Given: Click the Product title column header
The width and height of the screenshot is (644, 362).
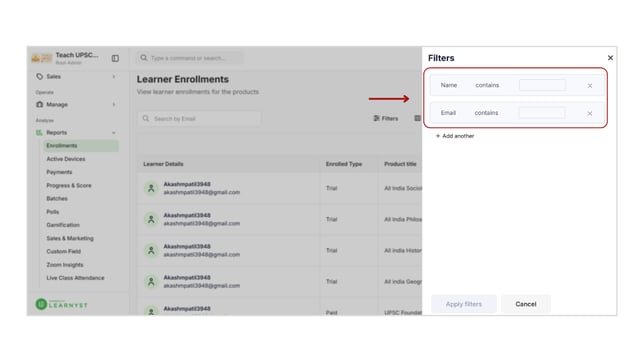Looking at the screenshot, I should tap(400, 164).
